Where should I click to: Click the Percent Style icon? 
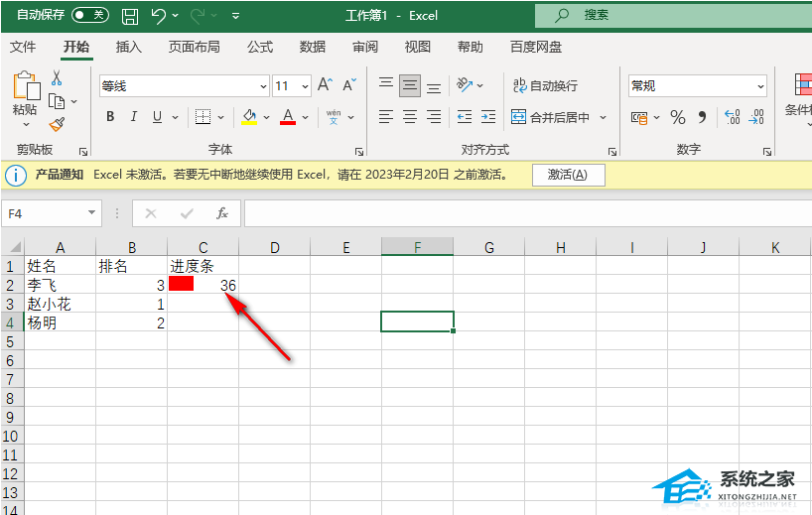[x=678, y=117]
